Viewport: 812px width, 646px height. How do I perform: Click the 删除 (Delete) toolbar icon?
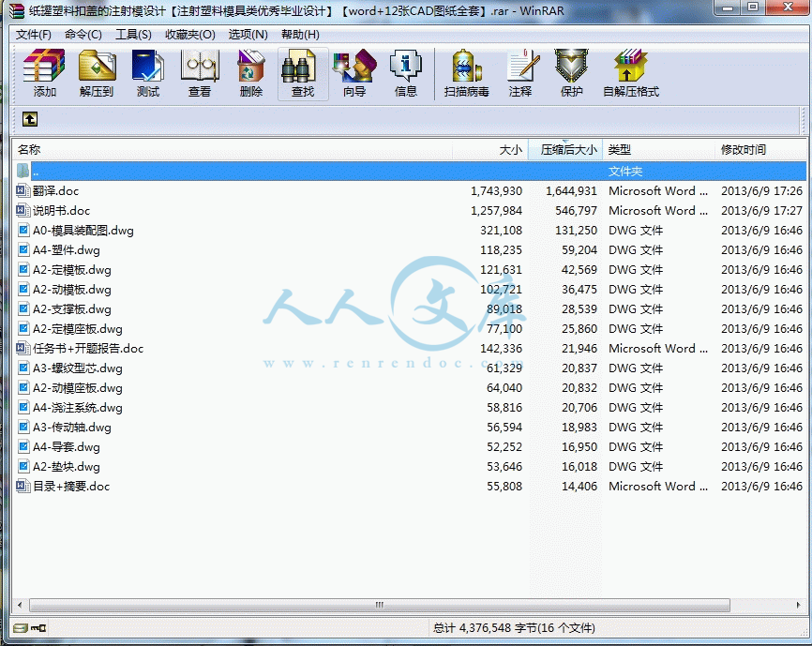251,73
